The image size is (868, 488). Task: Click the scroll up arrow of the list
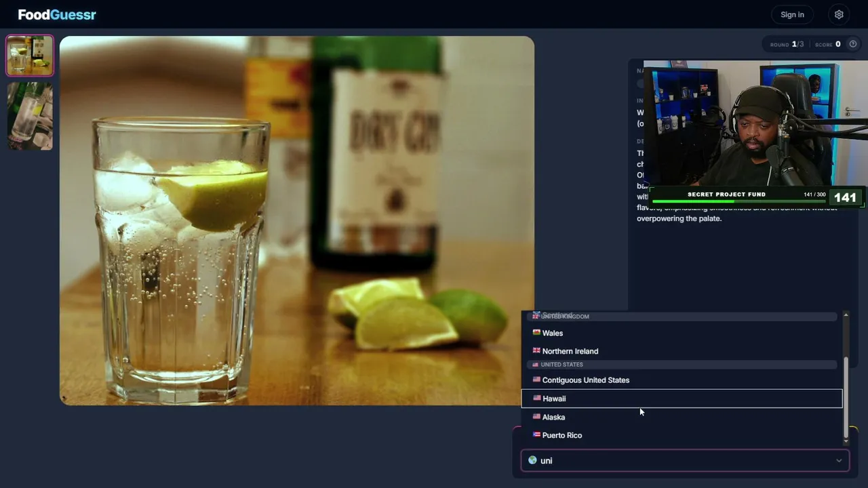coord(846,316)
